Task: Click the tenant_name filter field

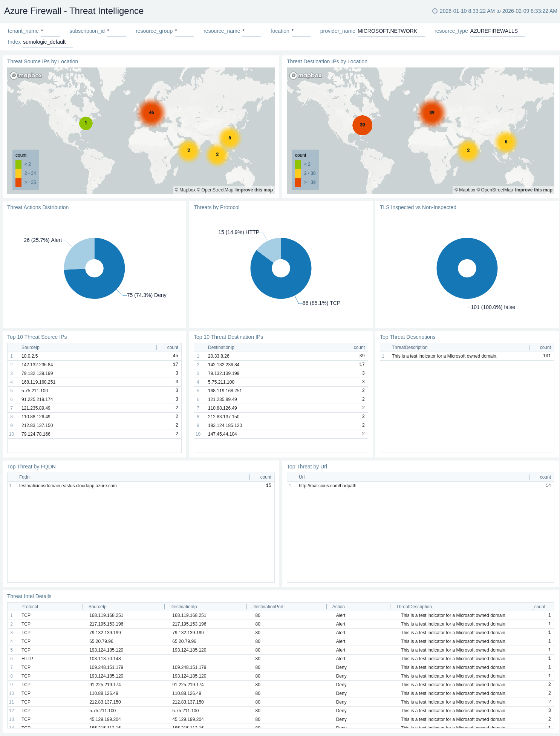Action: click(50, 31)
